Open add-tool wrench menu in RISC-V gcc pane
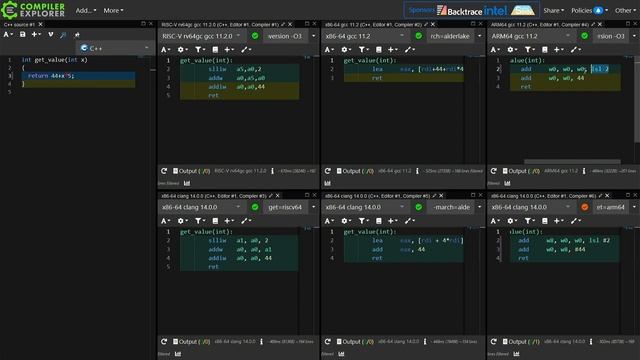Screen dimensions: 640x360 pyautogui.click(x=246, y=50)
